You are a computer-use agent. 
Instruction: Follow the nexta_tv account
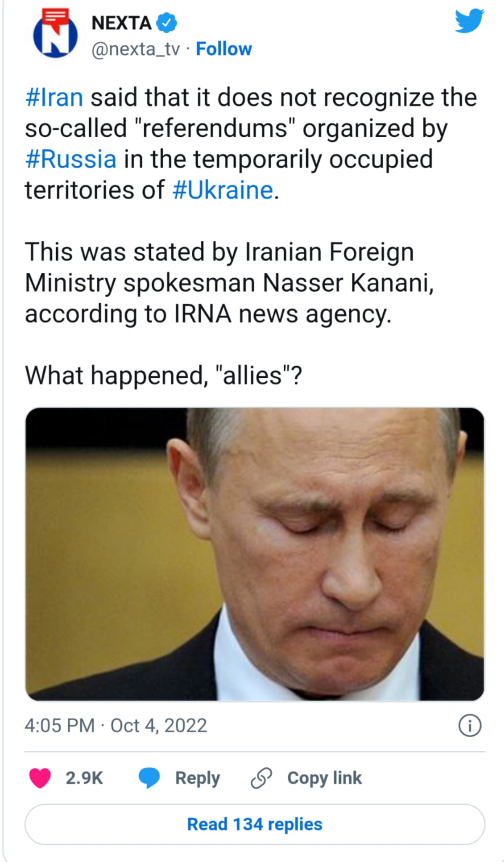coord(224,49)
